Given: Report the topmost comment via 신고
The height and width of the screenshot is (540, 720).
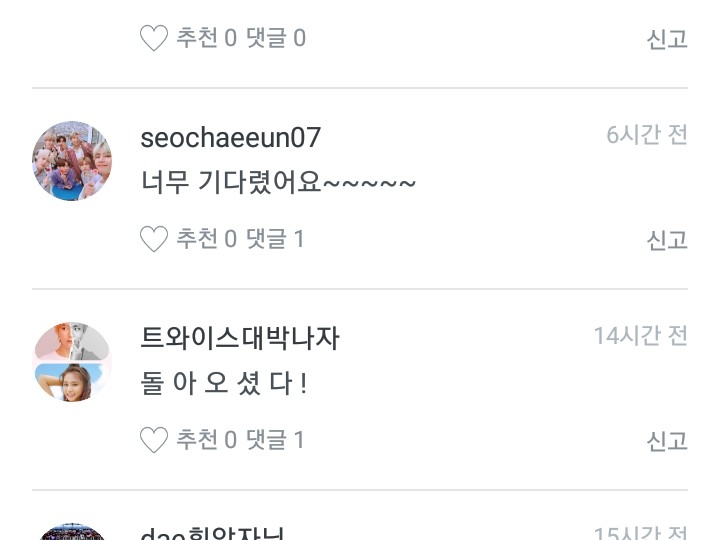Looking at the screenshot, I should click(667, 39).
